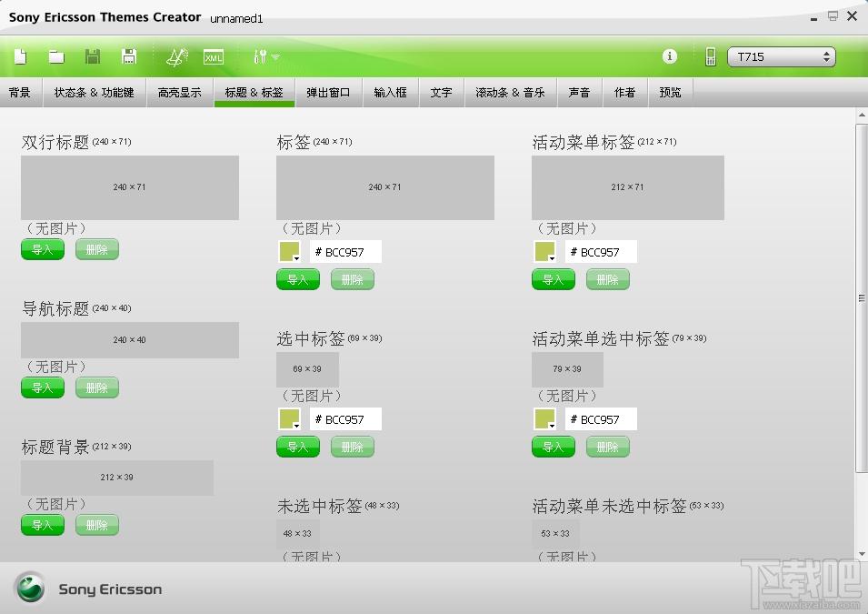Click the XML toolbar icon
The image size is (868, 614).
pos(213,56)
